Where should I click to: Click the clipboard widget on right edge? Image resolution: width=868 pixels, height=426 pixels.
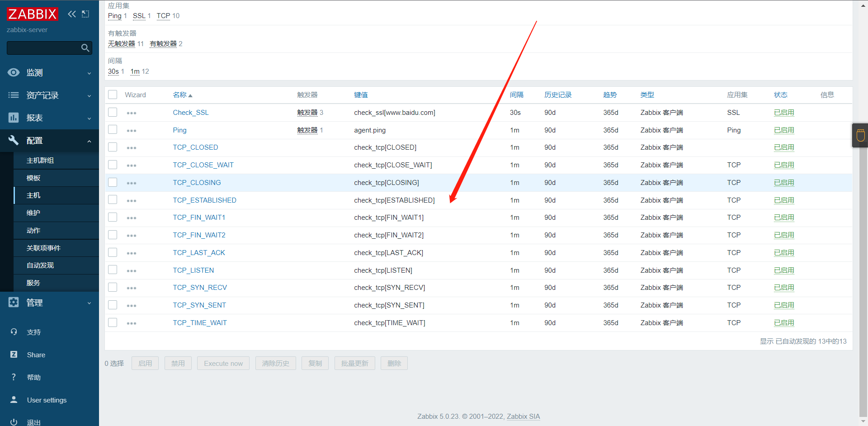pos(860,135)
